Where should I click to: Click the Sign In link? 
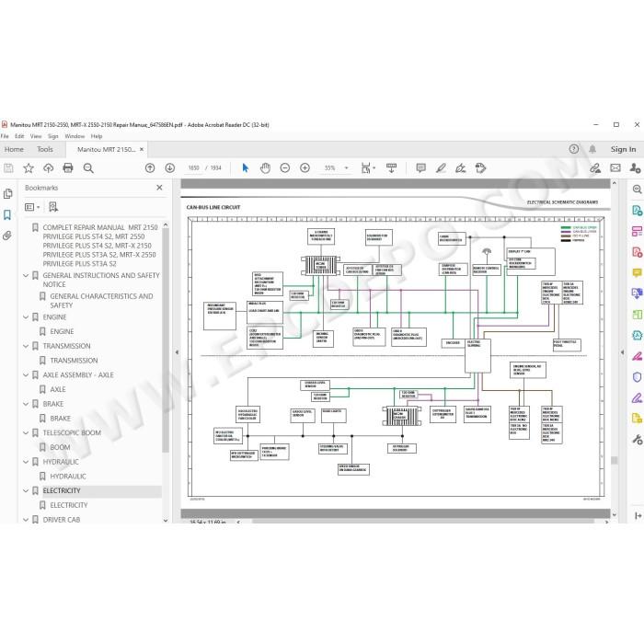pos(623,149)
